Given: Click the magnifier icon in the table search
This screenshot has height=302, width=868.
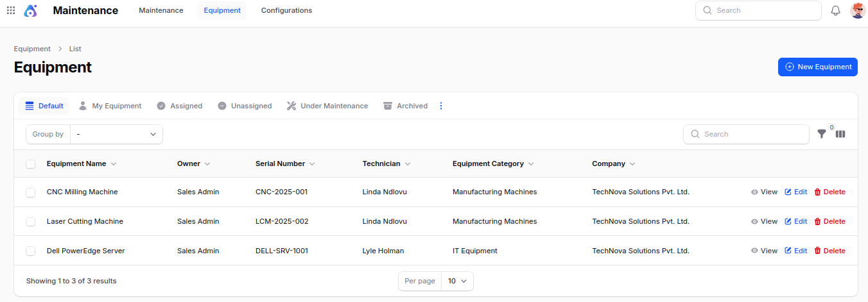Looking at the screenshot, I should pyautogui.click(x=695, y=134).
